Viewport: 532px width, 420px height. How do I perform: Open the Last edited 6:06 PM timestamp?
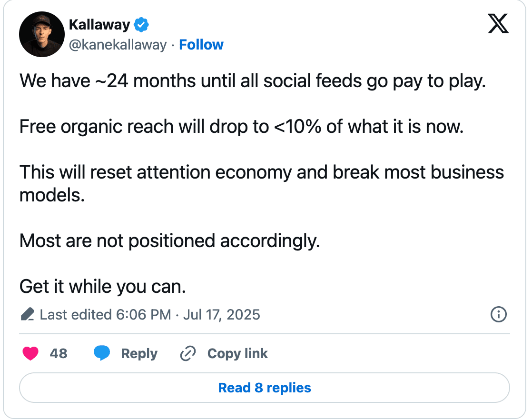[x=106, y=315]
